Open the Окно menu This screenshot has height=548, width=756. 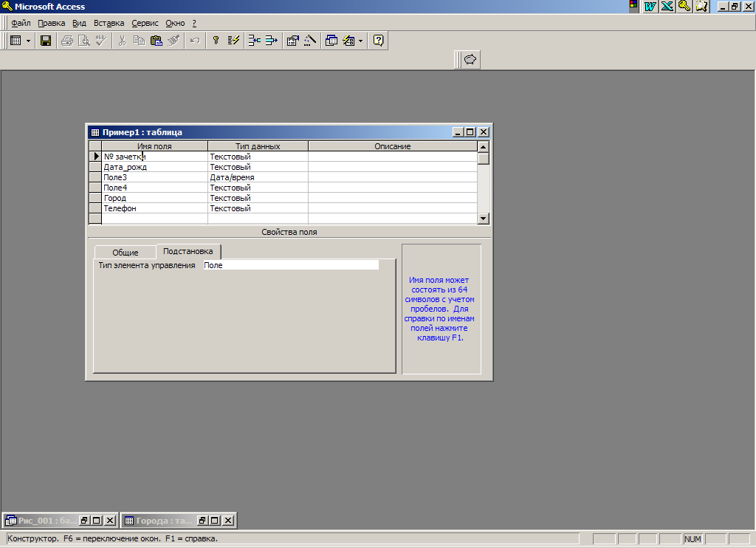(x=175, y=23)
